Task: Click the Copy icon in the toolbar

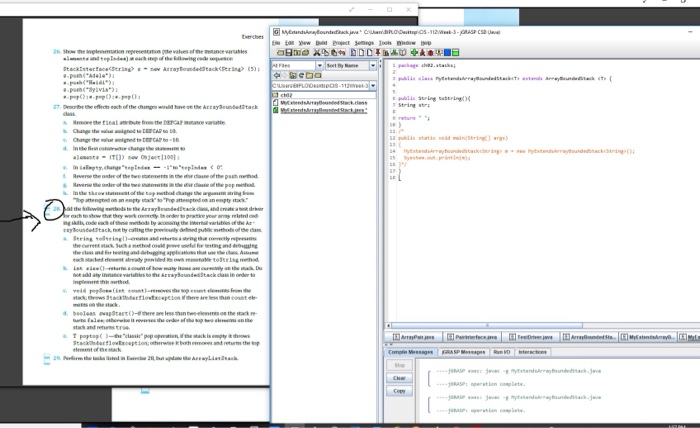Action: click(325, 53)
